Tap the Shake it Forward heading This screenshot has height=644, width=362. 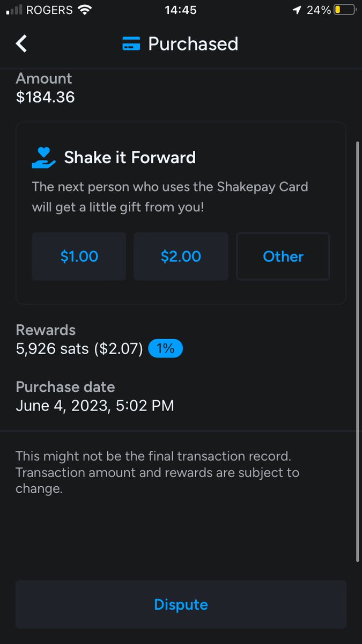[130, 158]
